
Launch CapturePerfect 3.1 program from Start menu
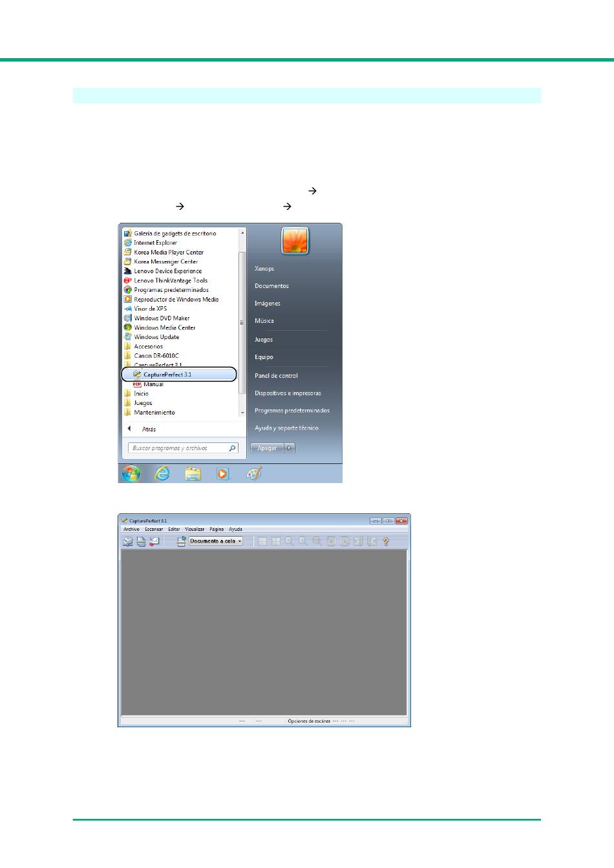179,375
